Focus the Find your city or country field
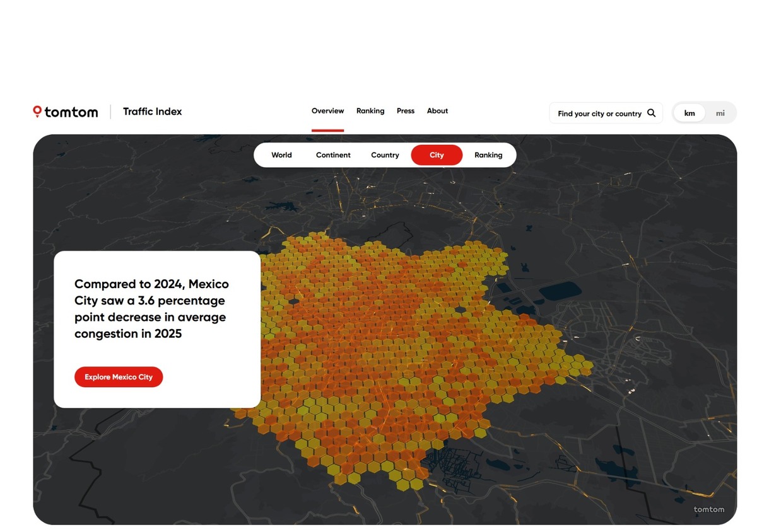The image size is (757, 532). 599,113
